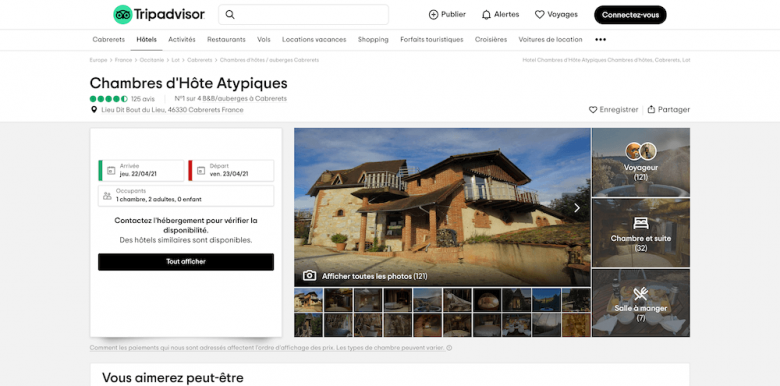The height and width of the screenshot is (386, 780).
Task: Click the traveler avatars on Voyageur tile
Action: tap(641, 151)
